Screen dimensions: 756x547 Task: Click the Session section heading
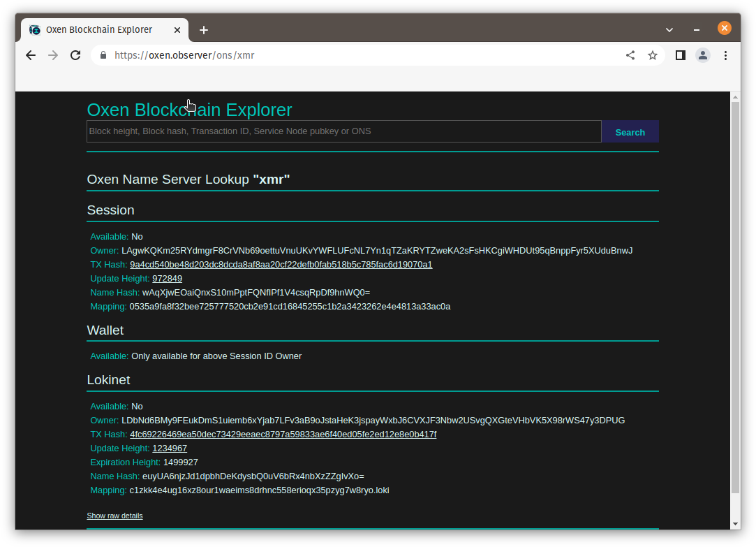click(110, 210)
